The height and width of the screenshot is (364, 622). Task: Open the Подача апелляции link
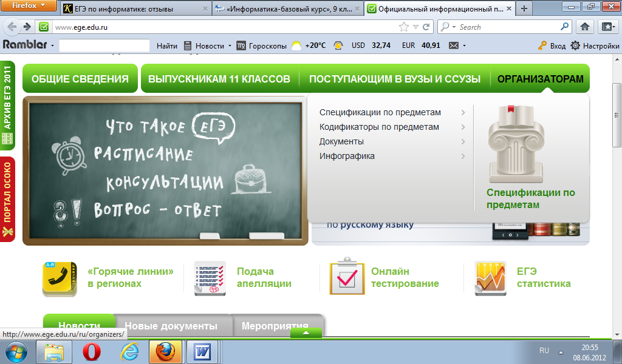(264, 277)
